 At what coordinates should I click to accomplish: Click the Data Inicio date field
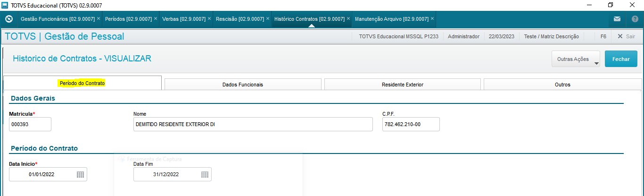point(48,174)
